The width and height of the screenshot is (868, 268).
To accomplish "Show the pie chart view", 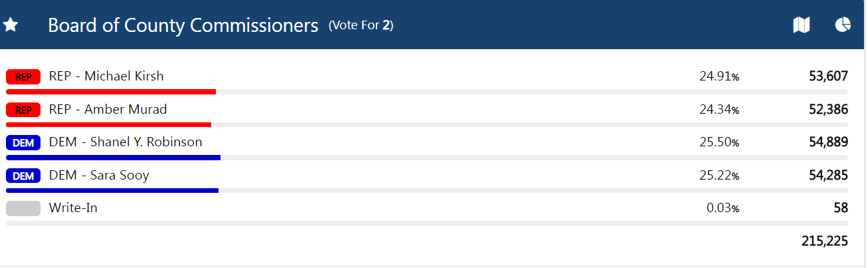I will [843, 25].
